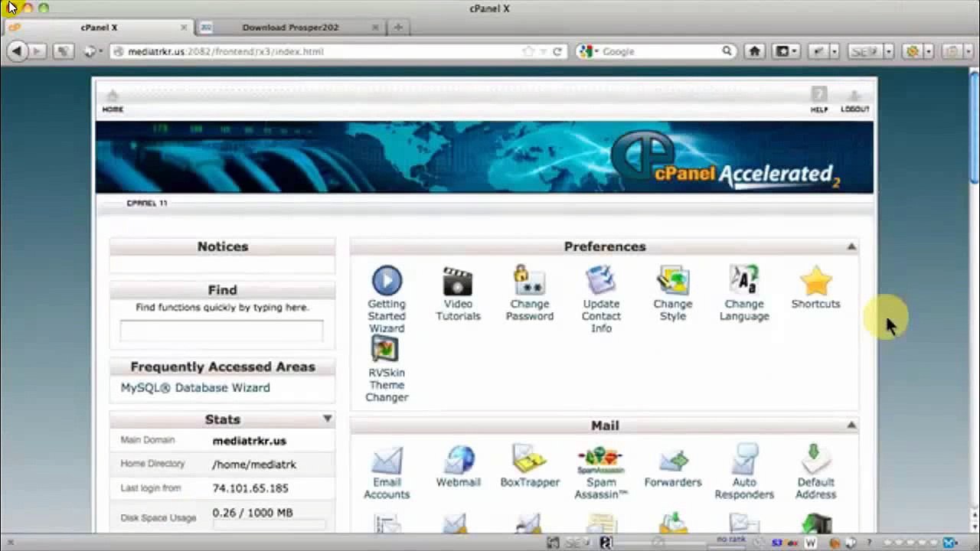Close the cPanel X tab
The width and height of the screenshot is (980, 551).
pyautogui.click(x=184, y=28)
